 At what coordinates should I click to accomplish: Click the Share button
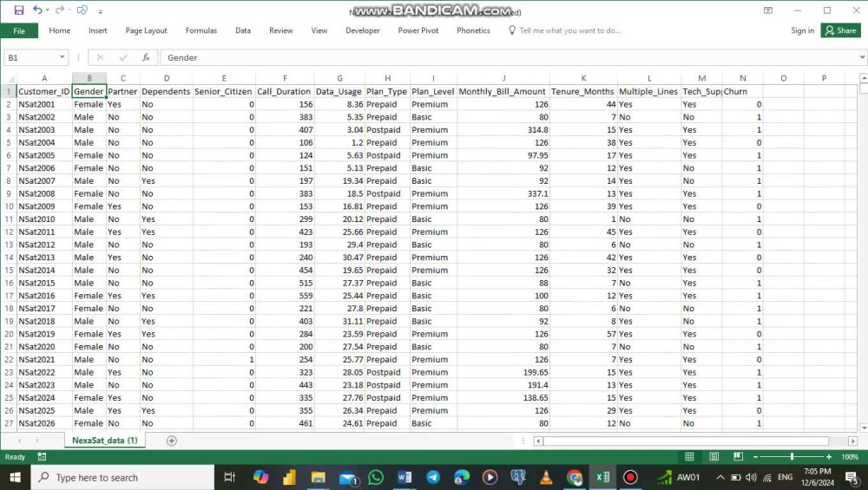tap(840, 30)
